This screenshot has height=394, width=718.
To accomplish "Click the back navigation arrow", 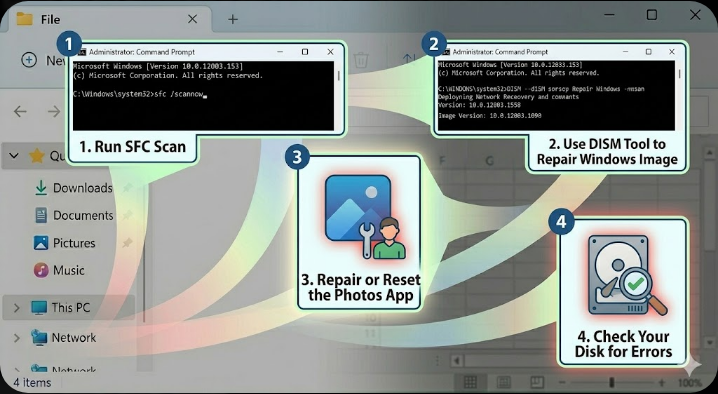I will (20, 111).
